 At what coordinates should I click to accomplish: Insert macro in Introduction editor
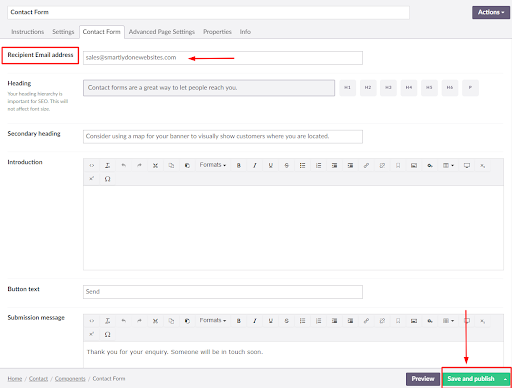point(430,165)
